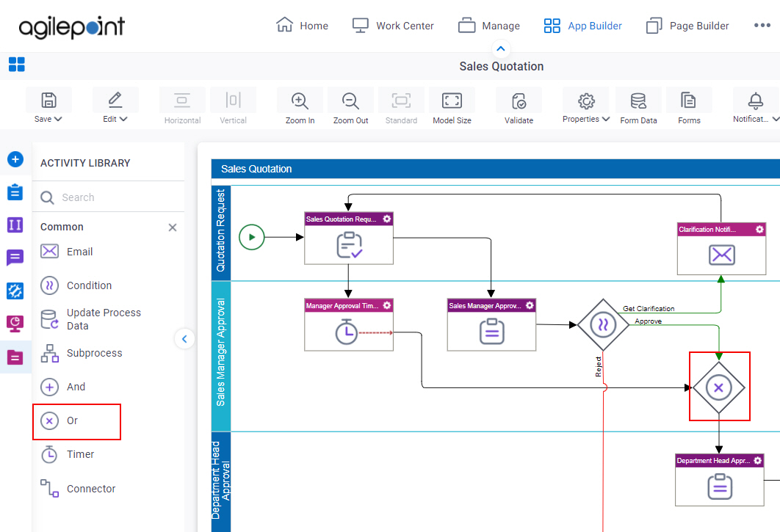Click the Model Size tool
Image resolution: width=780 pixels, height=532 pixels.
(452, 106)
